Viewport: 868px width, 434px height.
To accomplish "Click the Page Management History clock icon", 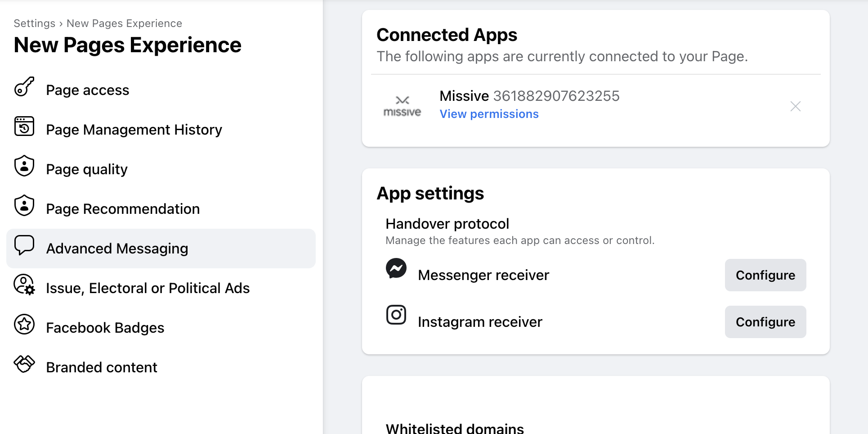I will [24, 127].
